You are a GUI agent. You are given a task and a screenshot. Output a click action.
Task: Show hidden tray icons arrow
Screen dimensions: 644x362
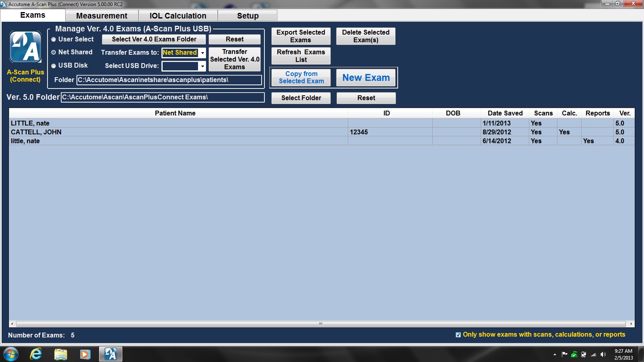coord(555,354)
